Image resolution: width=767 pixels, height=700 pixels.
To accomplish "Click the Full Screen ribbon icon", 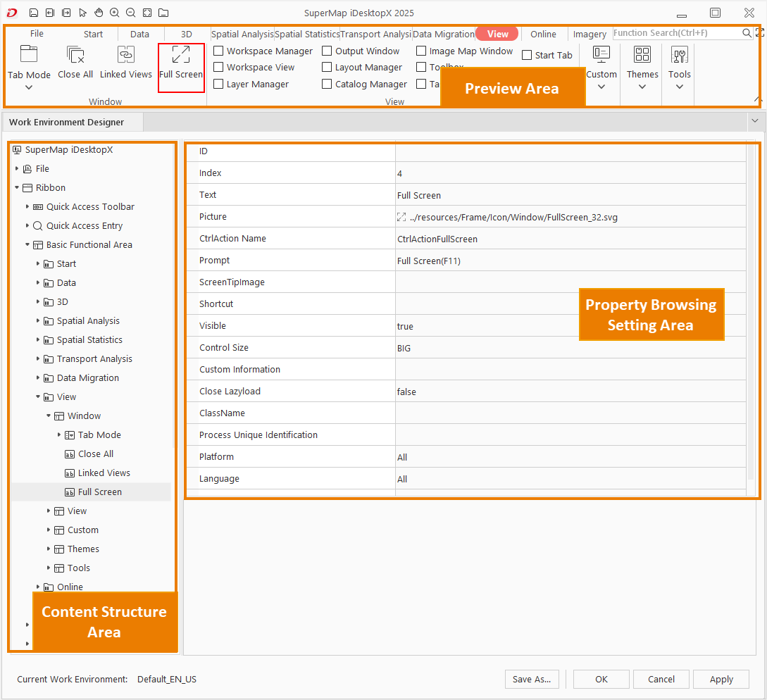I will tap(181, 54).
